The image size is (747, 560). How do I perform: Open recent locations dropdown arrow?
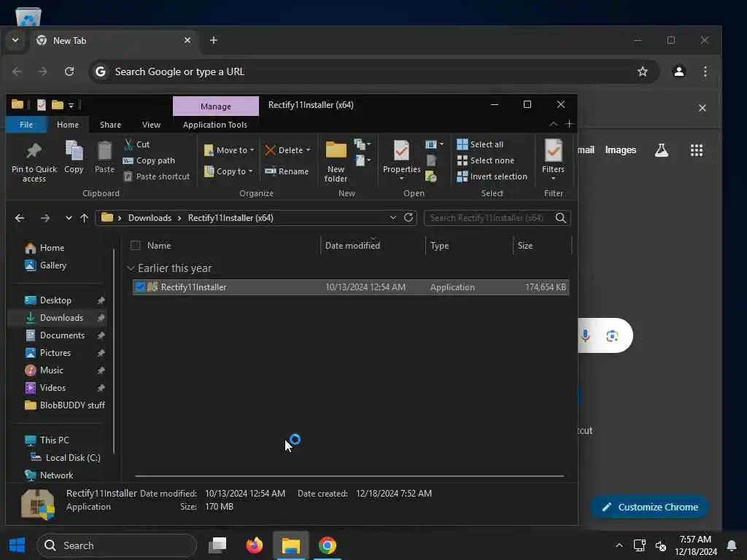(x=69, y=218)
